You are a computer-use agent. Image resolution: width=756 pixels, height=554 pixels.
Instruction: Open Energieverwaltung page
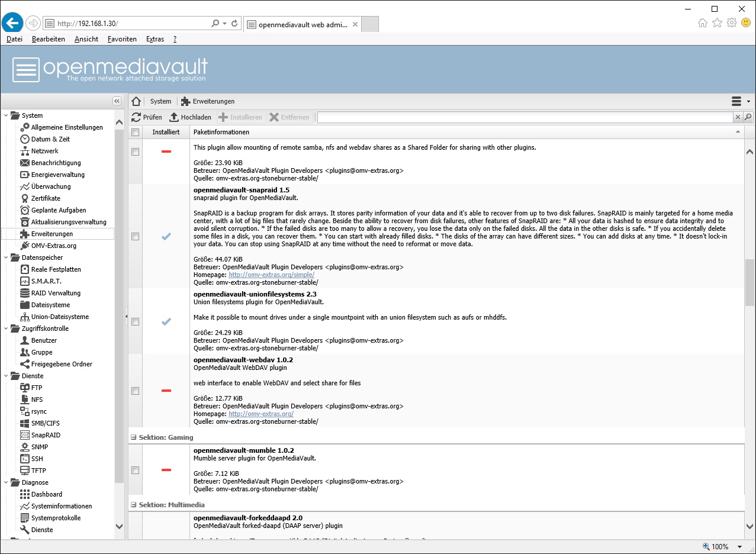tap(57, 175)
